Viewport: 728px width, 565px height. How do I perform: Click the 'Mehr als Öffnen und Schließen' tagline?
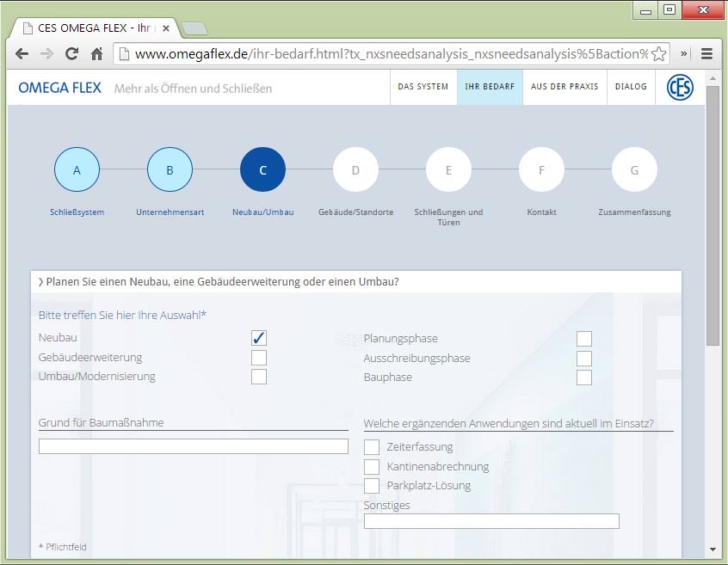pyautogui.click(x=193, y=88)
